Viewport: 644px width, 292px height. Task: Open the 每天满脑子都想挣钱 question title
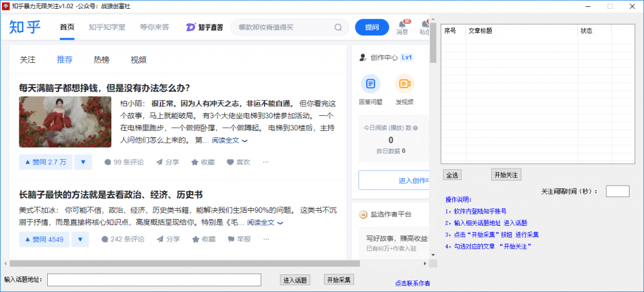point(104,88)
